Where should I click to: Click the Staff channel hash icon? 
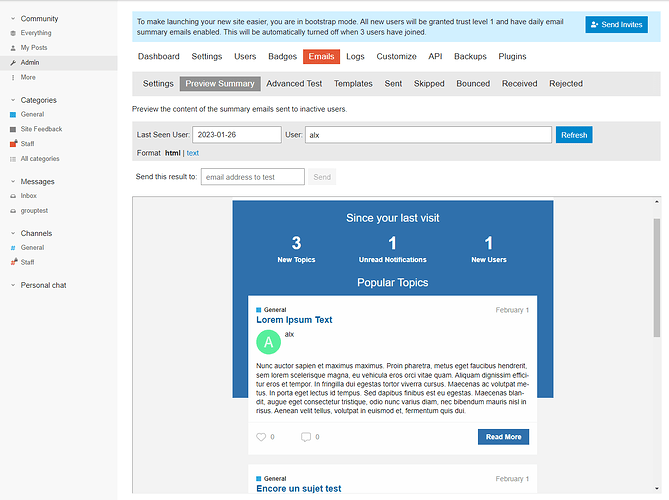click(13, 262)
